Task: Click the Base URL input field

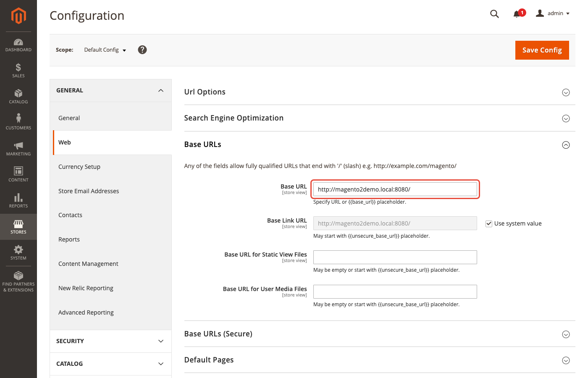Action: click(x=395, y=189)
